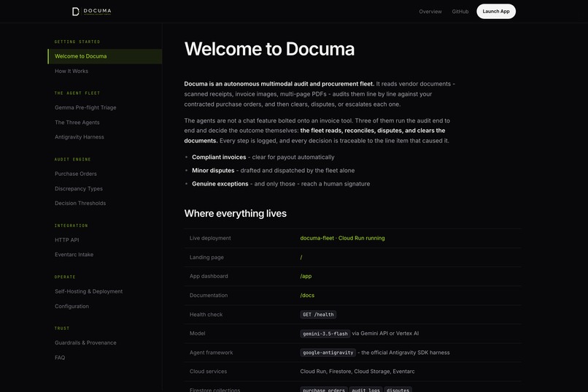Click the GET /health code chip

pos(318,315)
